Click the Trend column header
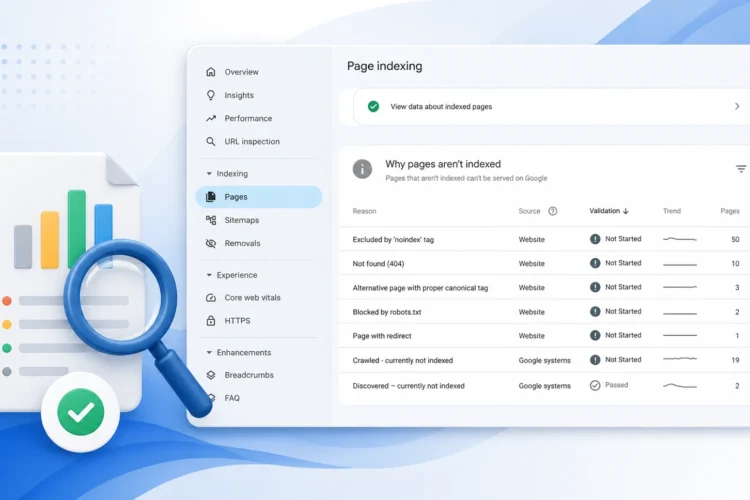The width and height of the screenshot is (750, 500). click(672, 211)
